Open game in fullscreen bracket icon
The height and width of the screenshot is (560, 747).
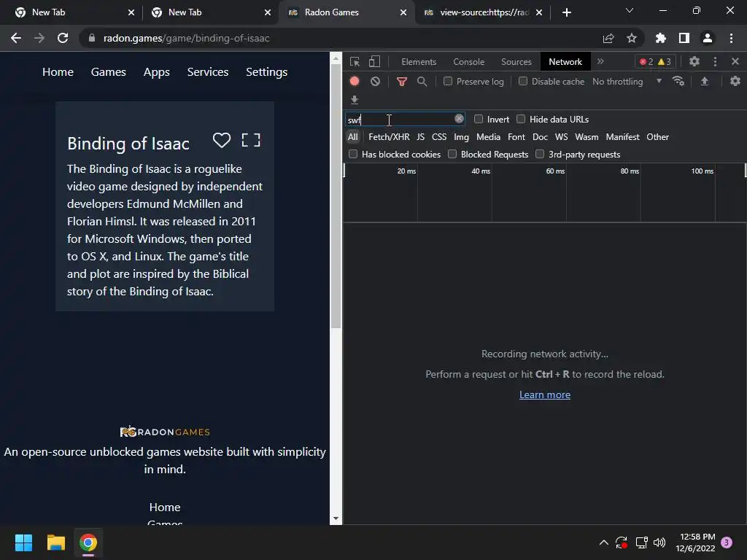(251, 140)
